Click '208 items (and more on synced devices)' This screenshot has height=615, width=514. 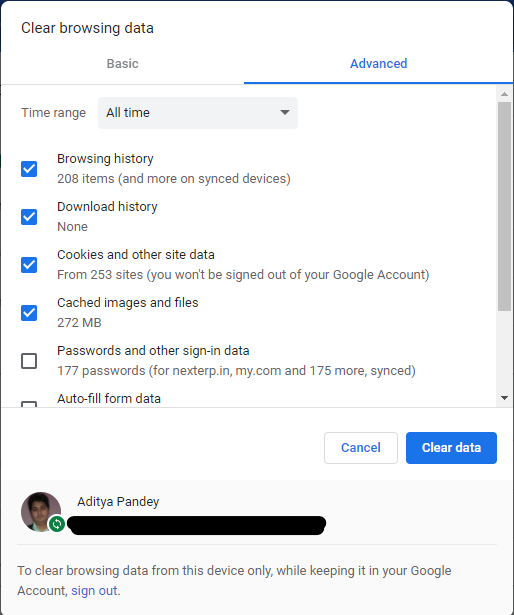(x=174, y=179)
